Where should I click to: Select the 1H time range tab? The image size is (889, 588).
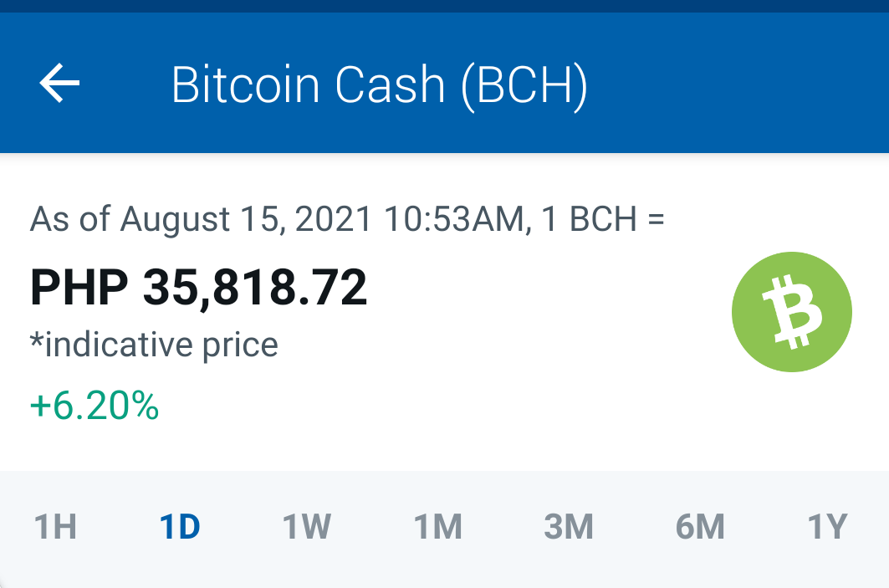55,526
